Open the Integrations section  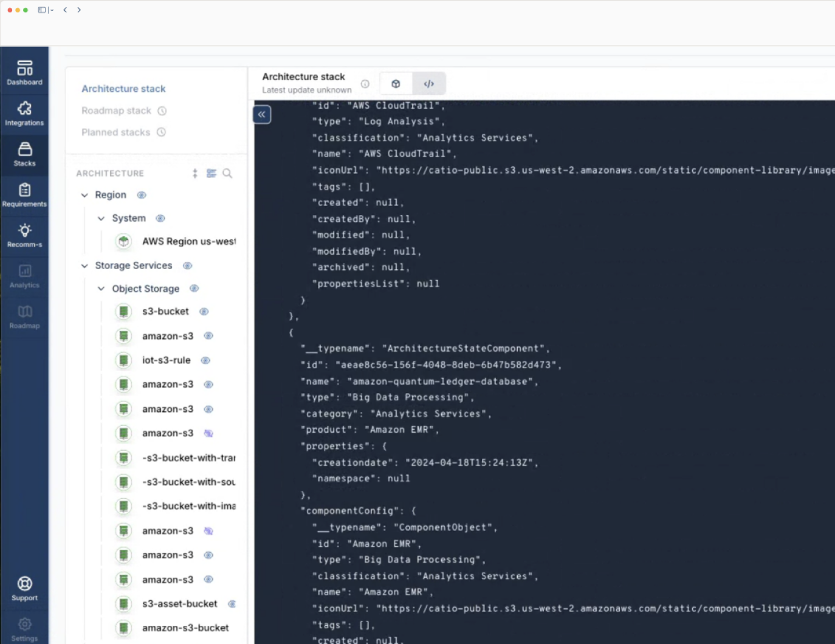click(24, 114)
